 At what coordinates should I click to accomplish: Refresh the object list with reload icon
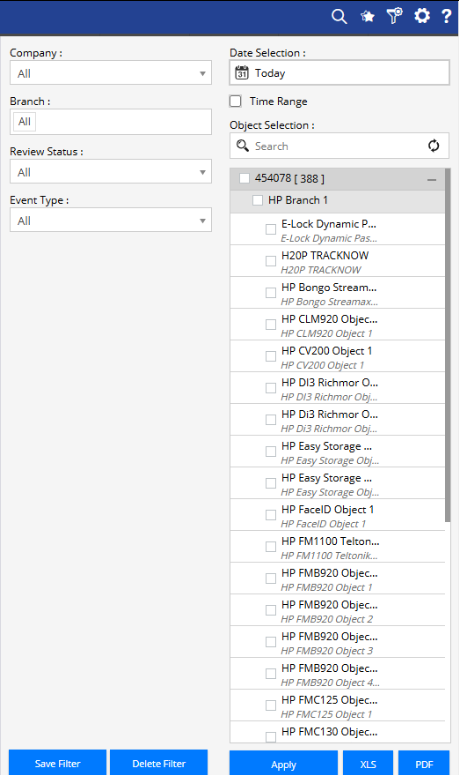(433, 146)
